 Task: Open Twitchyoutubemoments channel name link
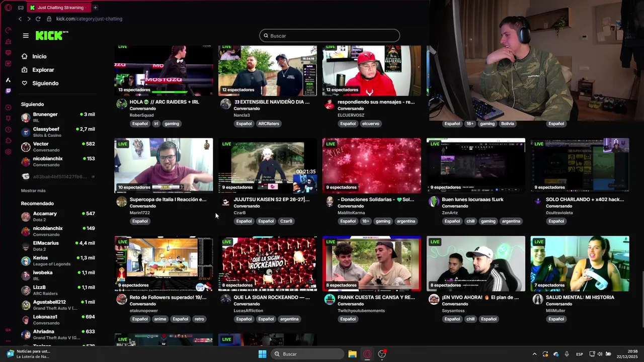(x=361, y=311)
